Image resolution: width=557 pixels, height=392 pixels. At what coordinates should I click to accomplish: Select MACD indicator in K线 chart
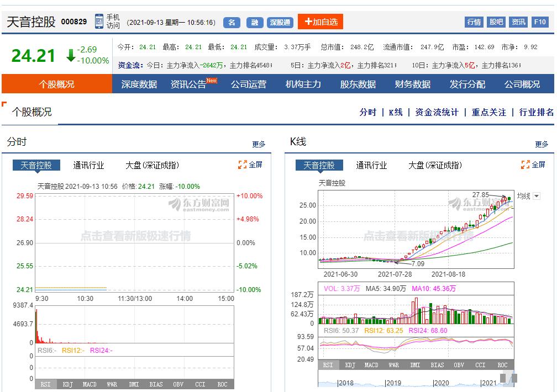pos(371,365)
